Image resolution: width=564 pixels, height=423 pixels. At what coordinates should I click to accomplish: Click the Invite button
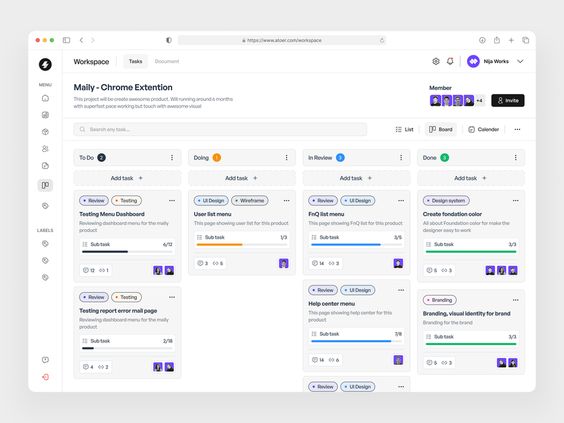click(508, 100)
